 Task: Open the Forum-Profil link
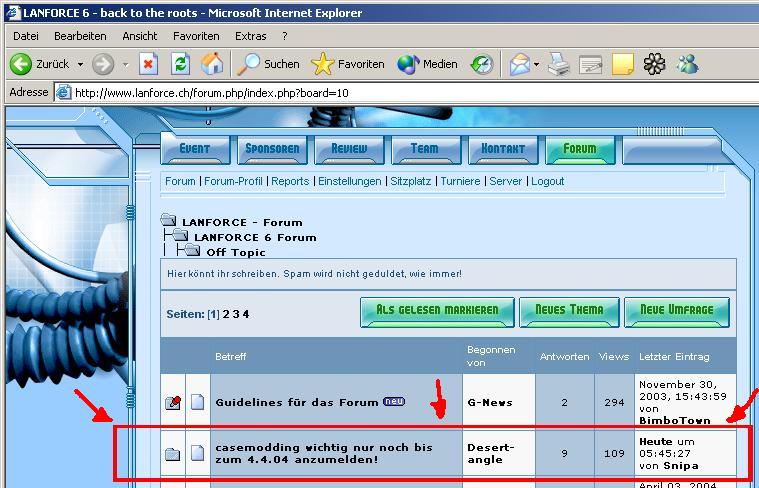pyautogui.click(x=233, y=181)
